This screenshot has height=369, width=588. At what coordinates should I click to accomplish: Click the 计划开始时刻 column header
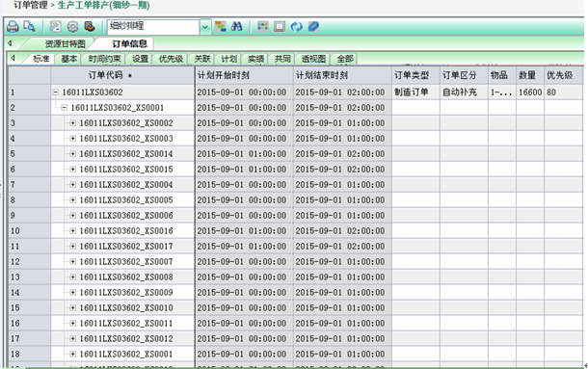pyautogui.click(x=244, y=75)
